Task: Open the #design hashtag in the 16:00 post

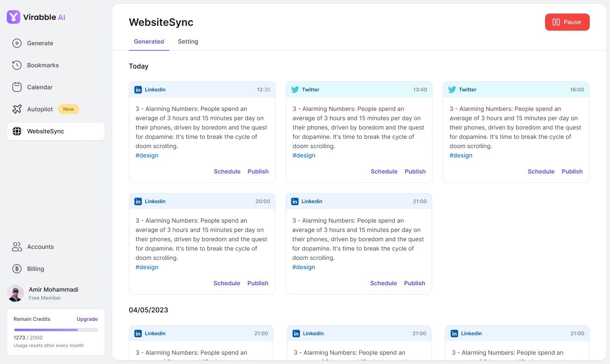Action: pos(461,155)
